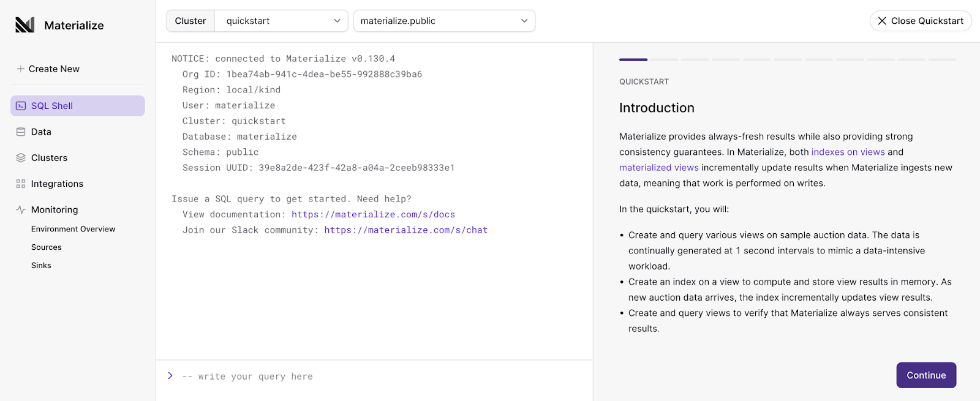Screen dimensions: 980x401
Task: Open the Slack community chat link
Action: pos(405,230)
